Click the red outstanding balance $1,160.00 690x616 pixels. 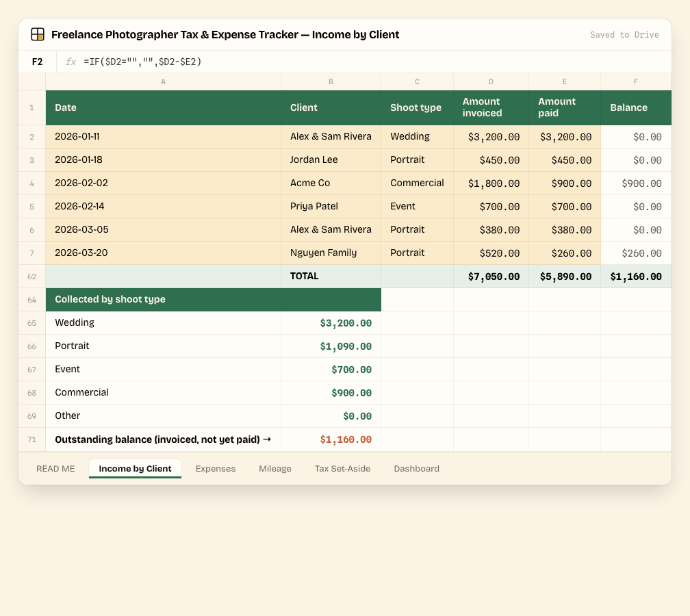(331, 439)
